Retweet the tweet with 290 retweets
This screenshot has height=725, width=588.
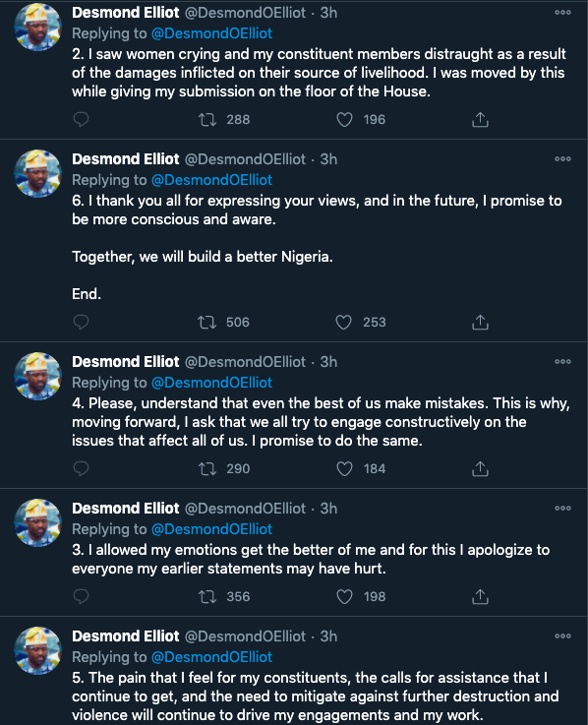click(207, 469)
